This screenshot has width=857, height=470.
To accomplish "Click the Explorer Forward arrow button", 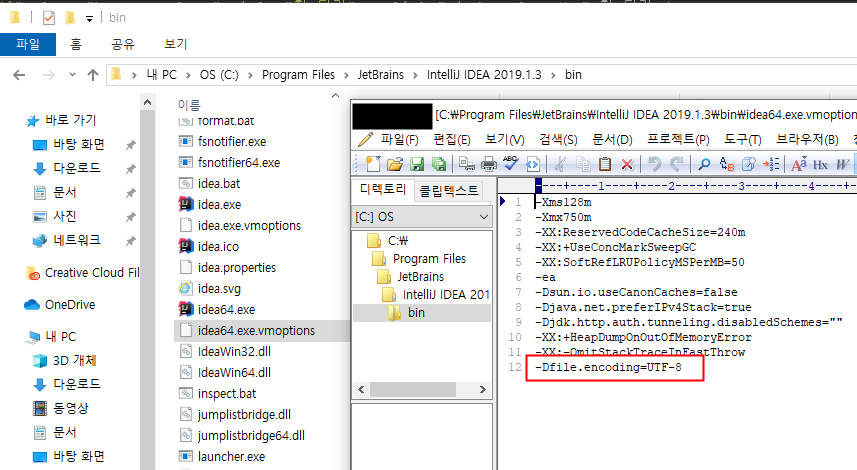I will pyautogui.click(x=49, y=75).
